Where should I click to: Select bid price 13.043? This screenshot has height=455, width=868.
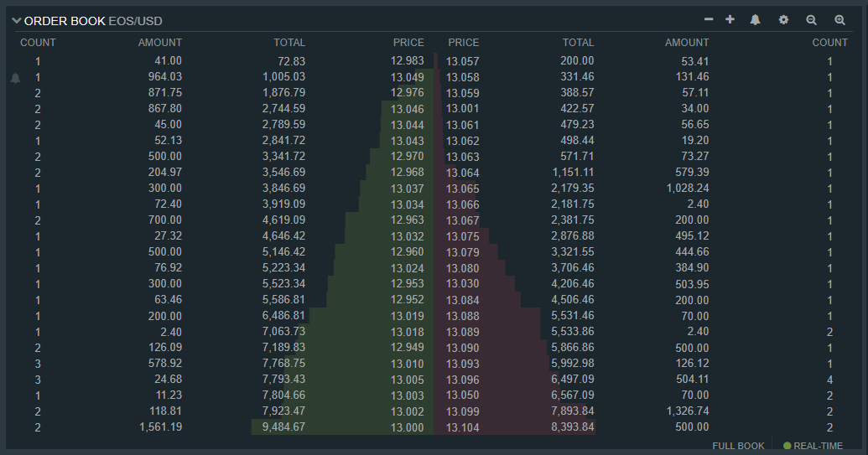click(x=408, y=141)
